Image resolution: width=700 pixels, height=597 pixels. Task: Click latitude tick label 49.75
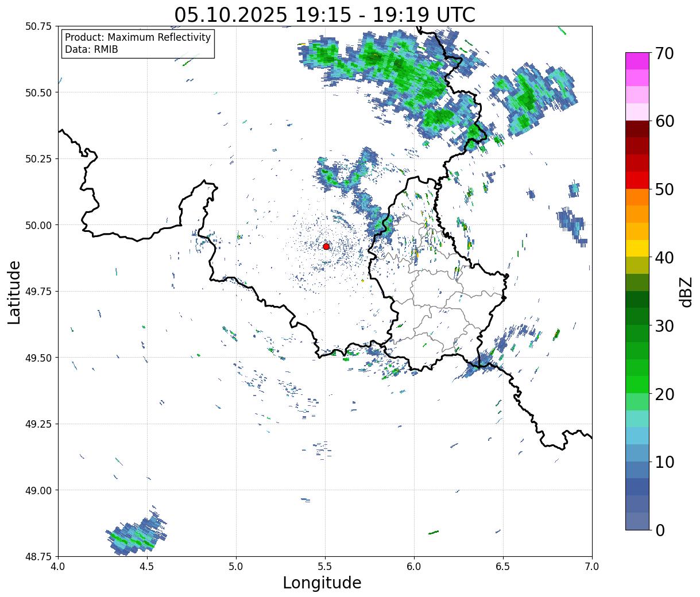[x=38, y=292]
